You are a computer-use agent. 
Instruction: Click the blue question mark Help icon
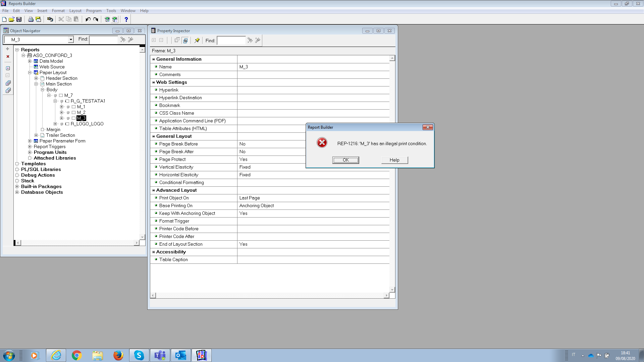tap(126, 19)
